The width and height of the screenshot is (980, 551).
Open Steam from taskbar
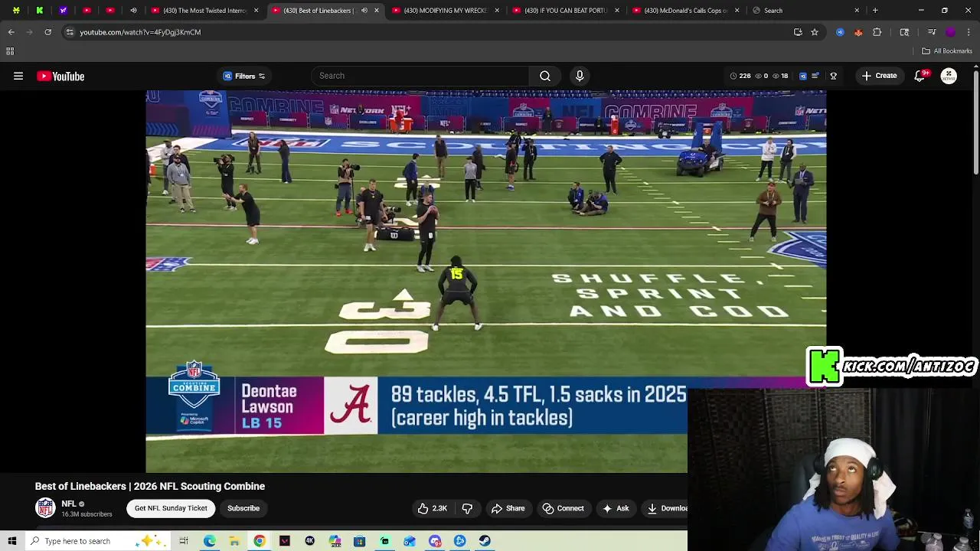485,541
